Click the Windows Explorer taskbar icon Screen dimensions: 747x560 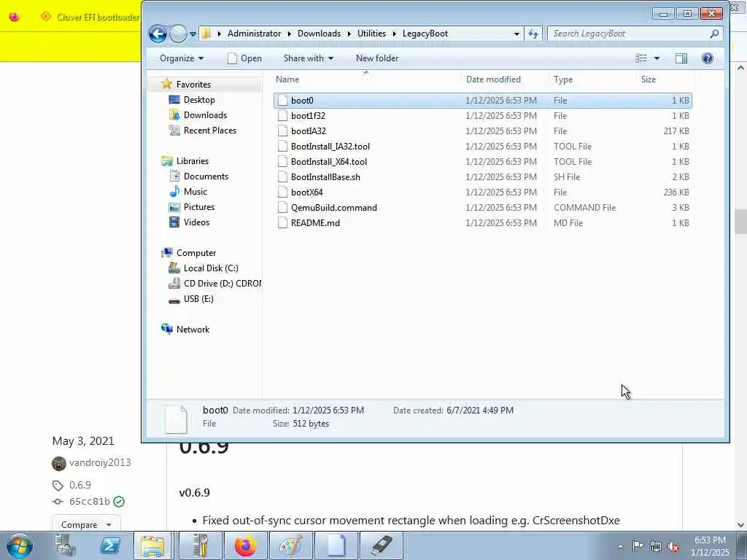[x=152, y=545]
